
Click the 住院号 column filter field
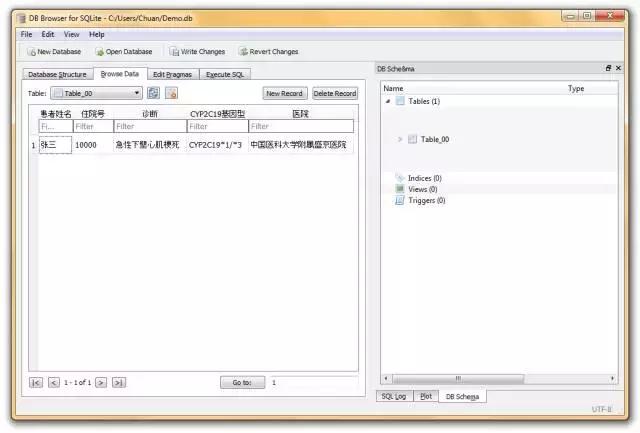pos(93,126)
